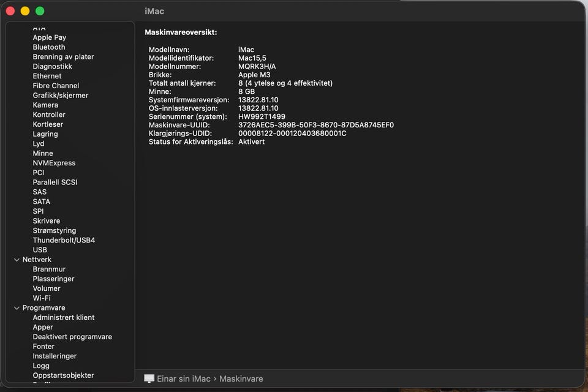Click the iMac window title
Viewport: 588px width, 392px height.
coord(154,11)
